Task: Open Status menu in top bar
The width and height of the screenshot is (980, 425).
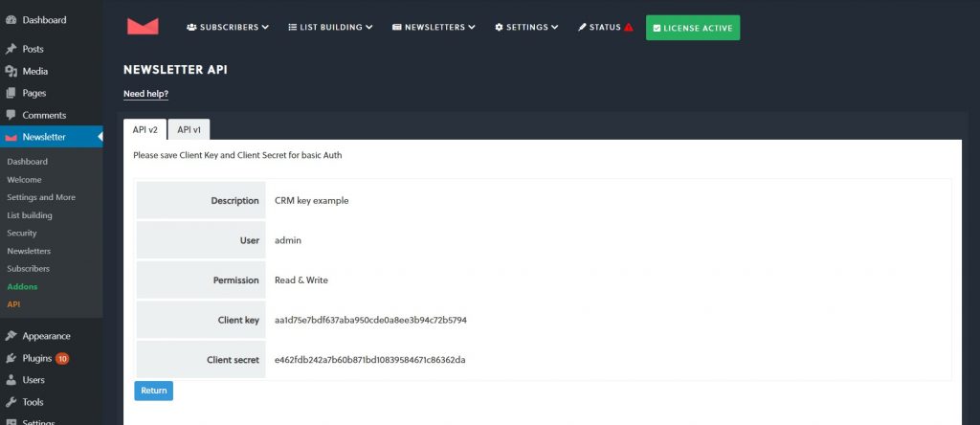Action: (x=605, y=28)
